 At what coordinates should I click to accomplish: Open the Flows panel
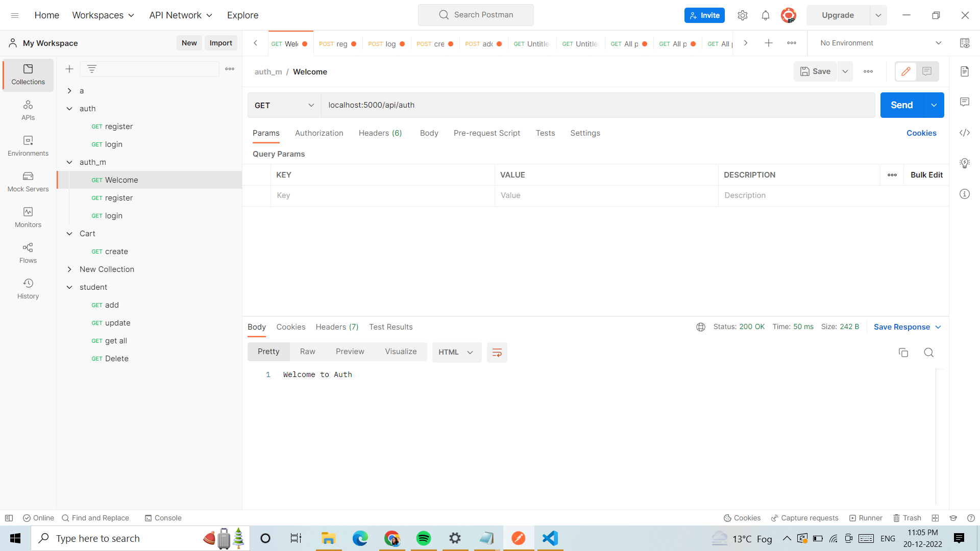pyautogui.click(x=28, y=253)
